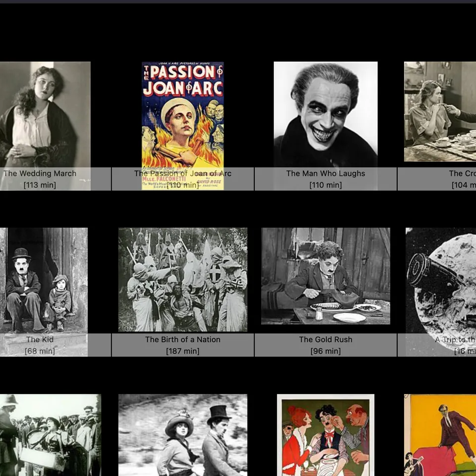Screen dimensions: 476x476
Task: Select The Gold Rush cabin scene image
Action: [325, 276]
